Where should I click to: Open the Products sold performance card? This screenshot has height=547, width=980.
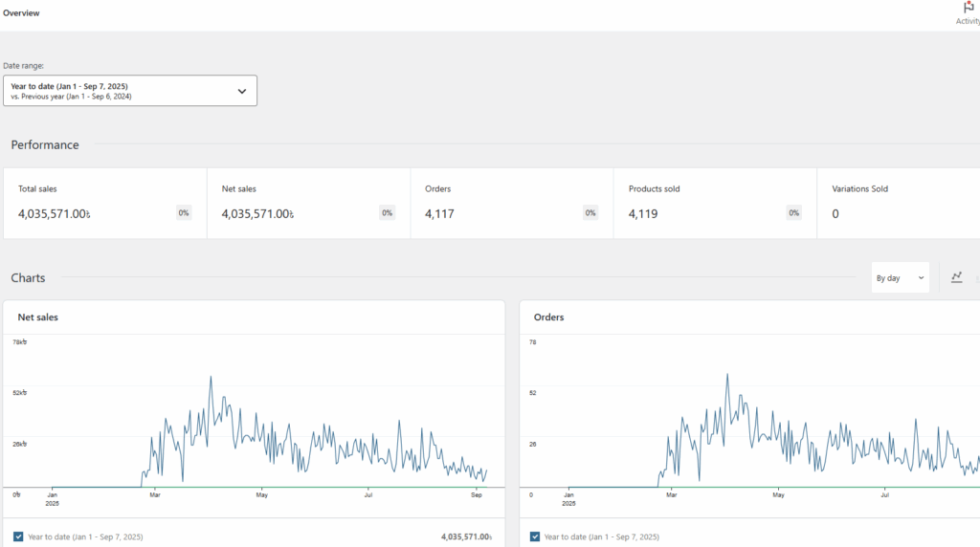tap(715, 203)
